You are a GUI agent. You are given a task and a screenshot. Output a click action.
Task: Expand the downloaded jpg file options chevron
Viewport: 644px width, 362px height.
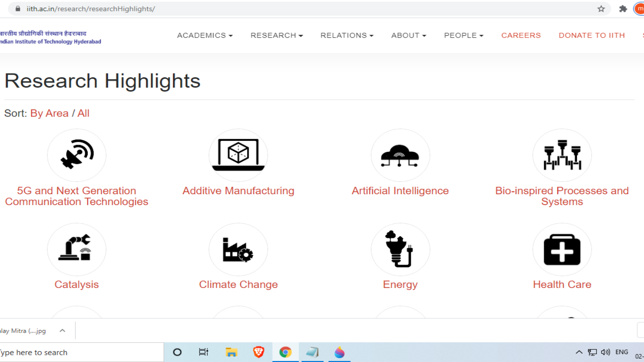[x=62, y=330]
